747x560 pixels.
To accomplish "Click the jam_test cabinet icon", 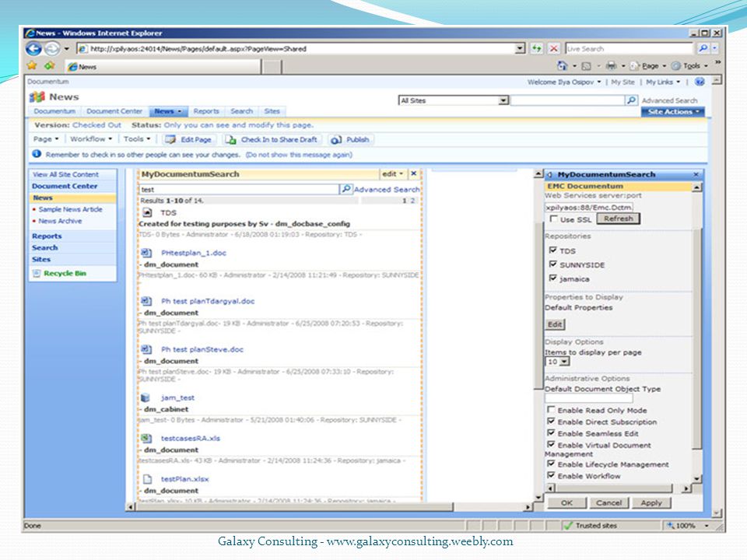I will [146, 397].
